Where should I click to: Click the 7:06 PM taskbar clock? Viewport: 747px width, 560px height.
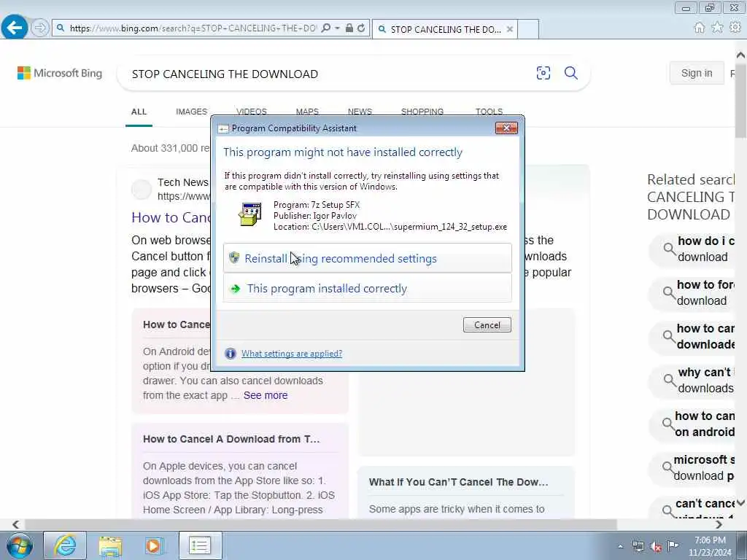tap(710, 546)
